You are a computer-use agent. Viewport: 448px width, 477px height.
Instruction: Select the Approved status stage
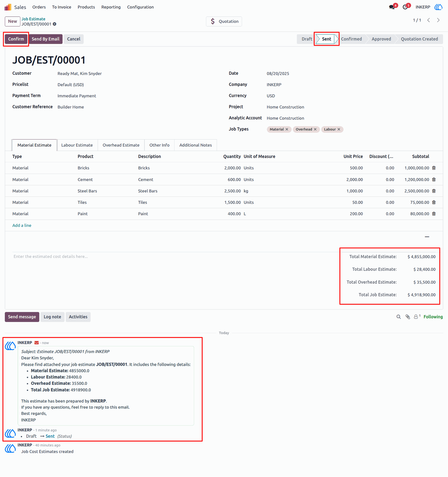pos(381,39)
